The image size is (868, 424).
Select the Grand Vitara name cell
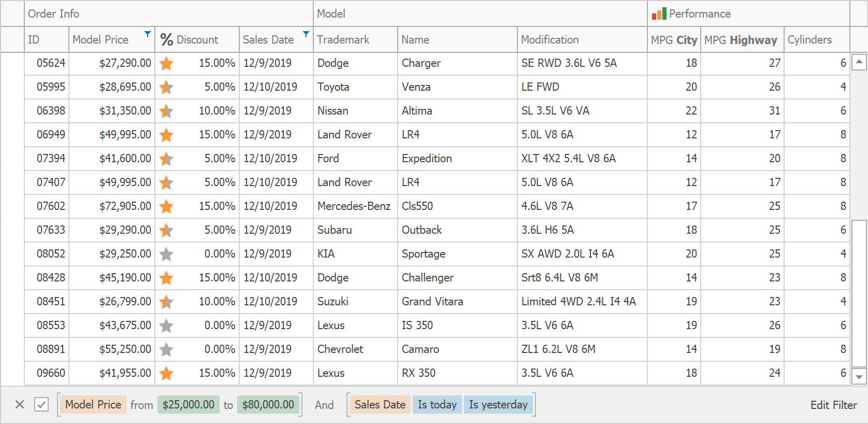[x=457, y=302]
